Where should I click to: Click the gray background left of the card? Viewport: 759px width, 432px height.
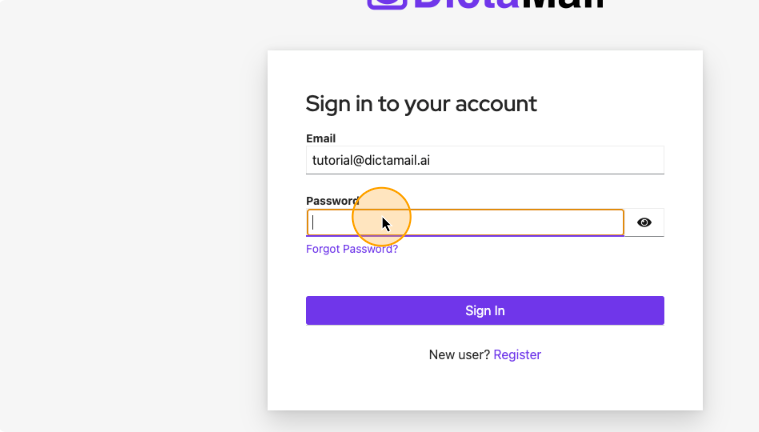click(x=131, y=218)
